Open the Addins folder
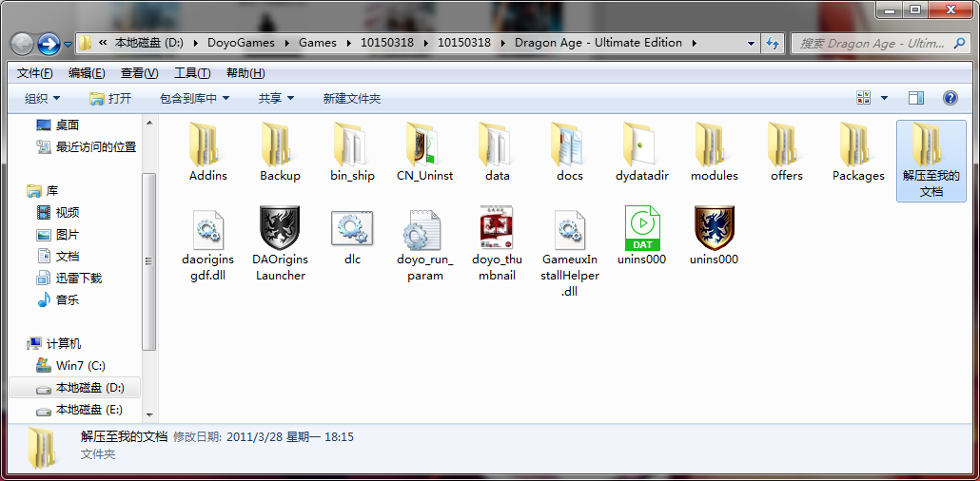The height and width of the screenshot is (481, 980). (208, 152)
